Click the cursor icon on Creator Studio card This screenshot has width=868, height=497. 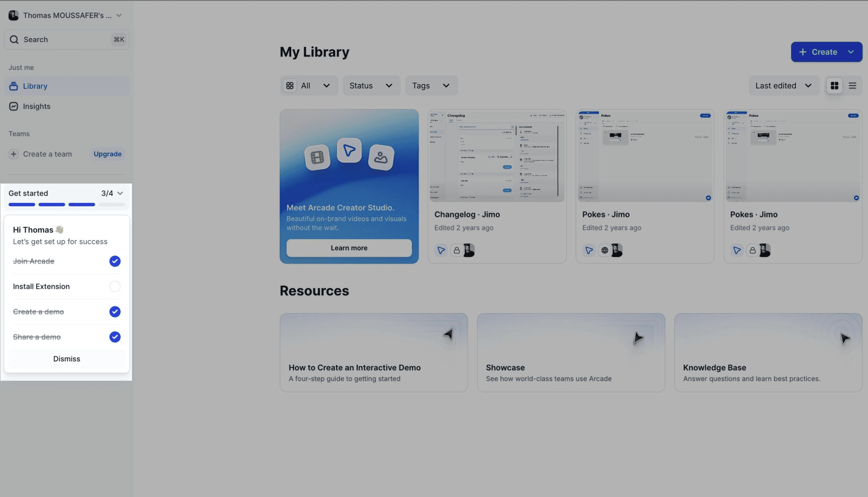349,150
